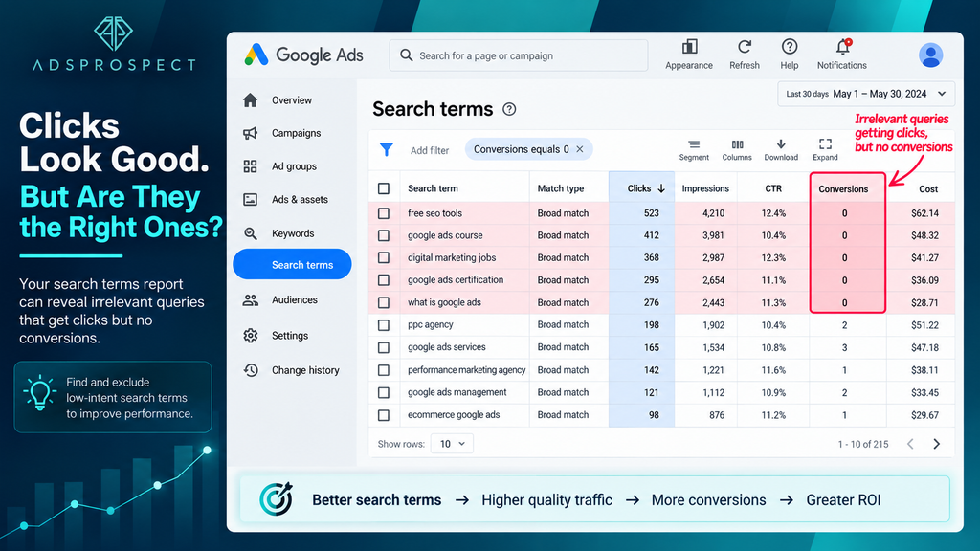
Task: Remove Conversions equals 0 filter
Action: coord(580,149)
